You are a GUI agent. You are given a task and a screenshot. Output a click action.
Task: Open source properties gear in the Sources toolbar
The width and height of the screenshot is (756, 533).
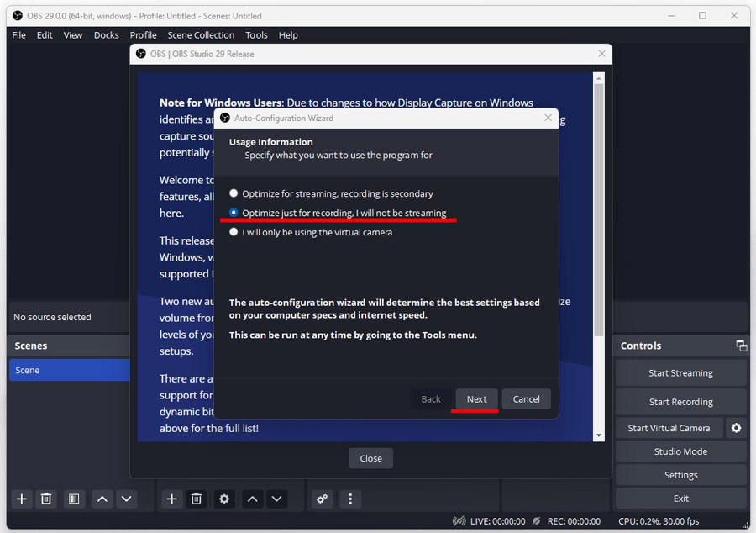point(224,499)
